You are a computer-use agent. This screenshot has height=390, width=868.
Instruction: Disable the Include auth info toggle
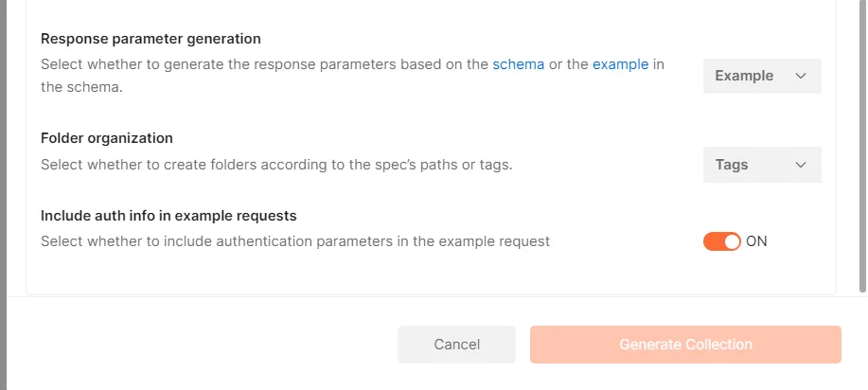722,241
